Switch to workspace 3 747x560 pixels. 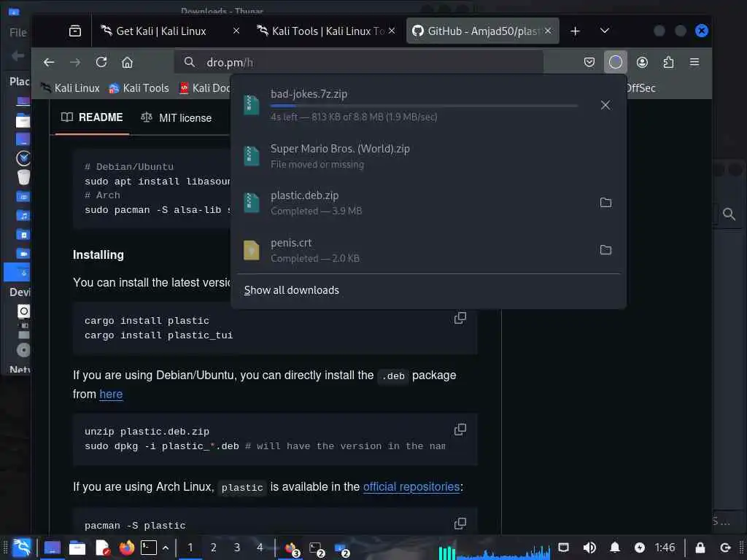[x=237, y=548]
